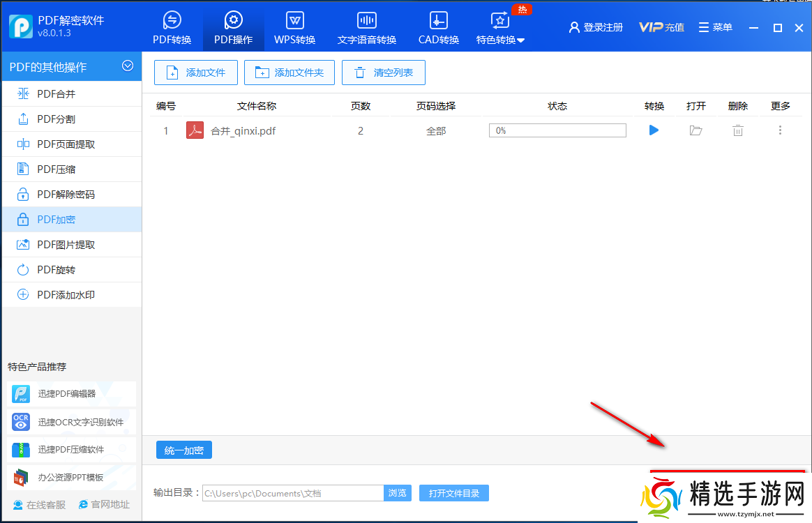Switch to the PDF转换 tab

tap(172, 26)
